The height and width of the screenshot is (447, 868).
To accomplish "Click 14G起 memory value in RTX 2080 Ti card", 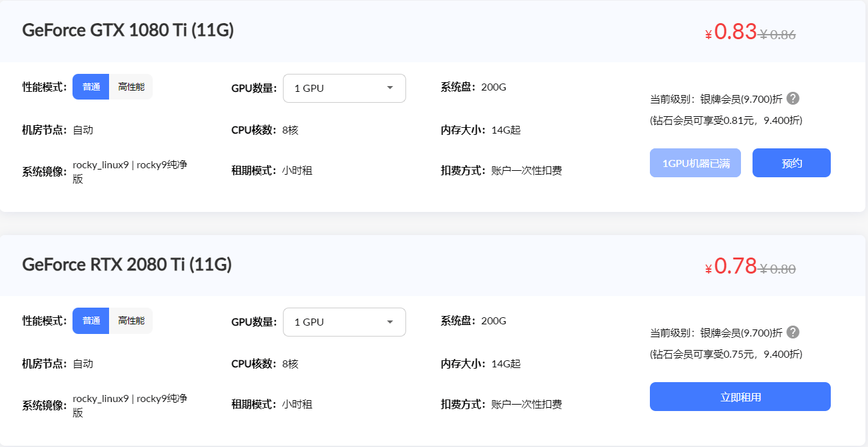I will tap(506, 364).
